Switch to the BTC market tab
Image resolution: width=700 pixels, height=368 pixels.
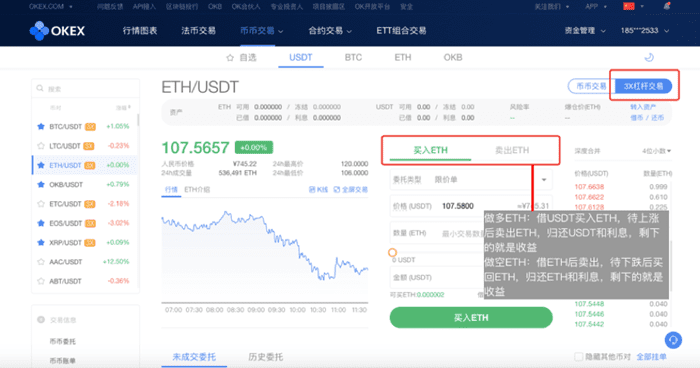[x=353, y=58]
